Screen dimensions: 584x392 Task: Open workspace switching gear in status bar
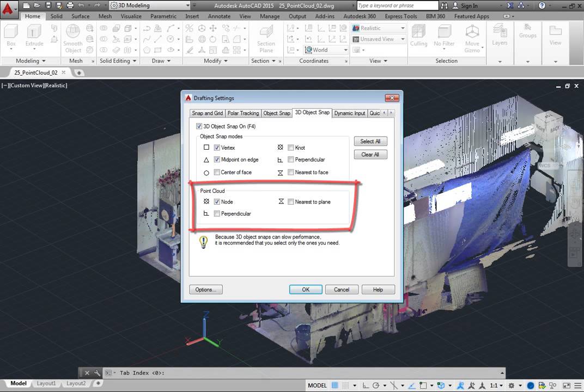512,385
